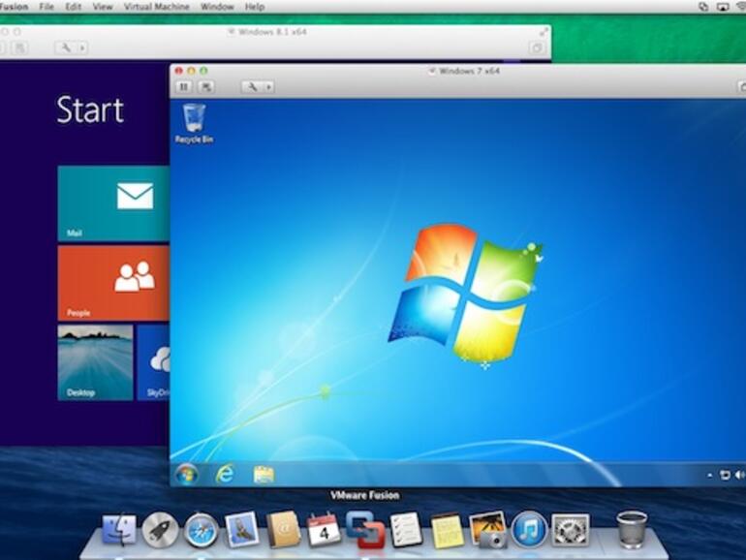The height and width of the screenshot is (560, 746).
Task: Launch iTunes from the Dock
Action: tap(529, 529)
